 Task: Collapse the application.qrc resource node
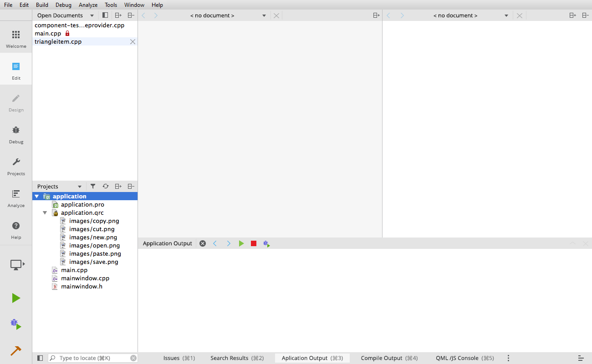[45, 213]
